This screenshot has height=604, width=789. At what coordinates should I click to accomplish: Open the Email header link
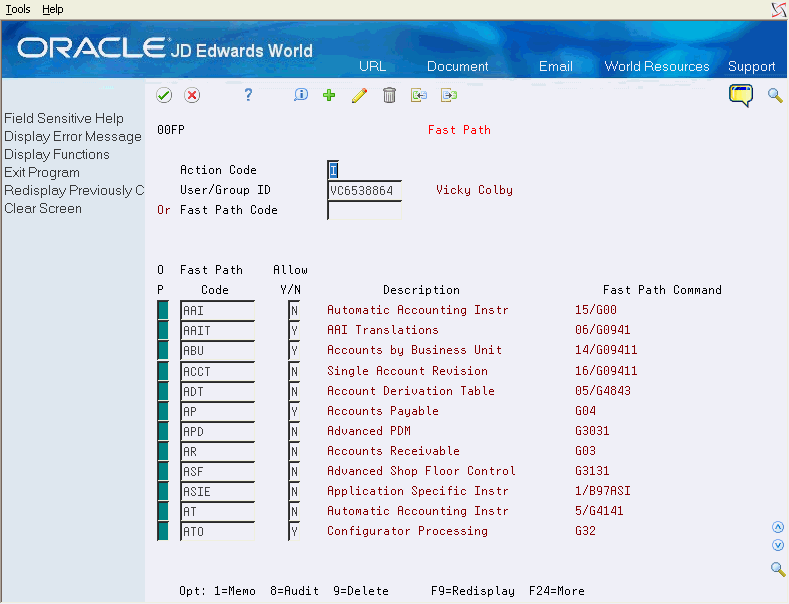(556, 66)
